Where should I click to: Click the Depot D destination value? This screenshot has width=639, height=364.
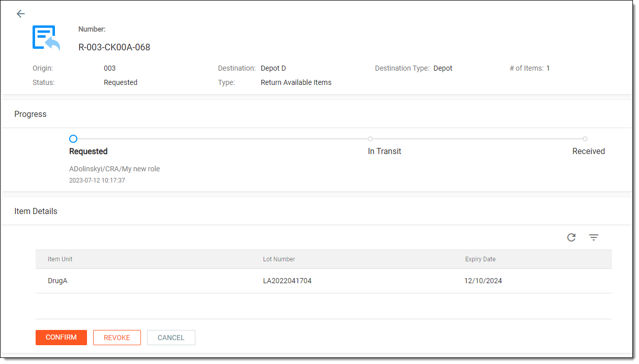tap(273, 68)
